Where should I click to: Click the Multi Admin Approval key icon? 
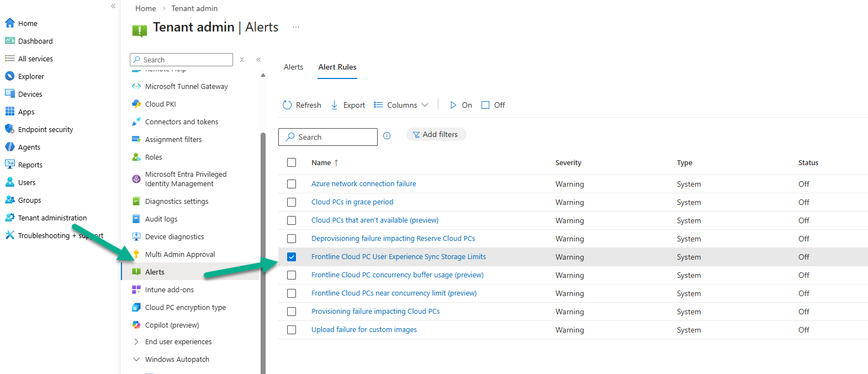[136, 254]
